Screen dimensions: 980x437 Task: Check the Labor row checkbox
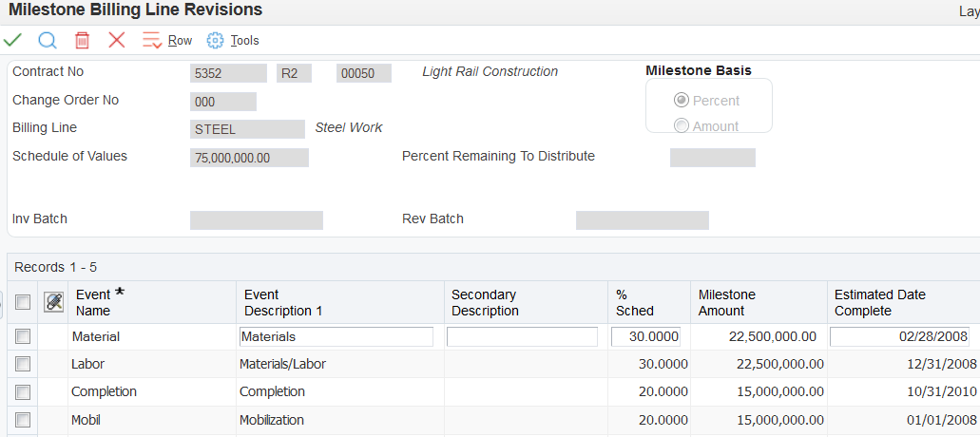pyautogui.click(x=23, y=364)
